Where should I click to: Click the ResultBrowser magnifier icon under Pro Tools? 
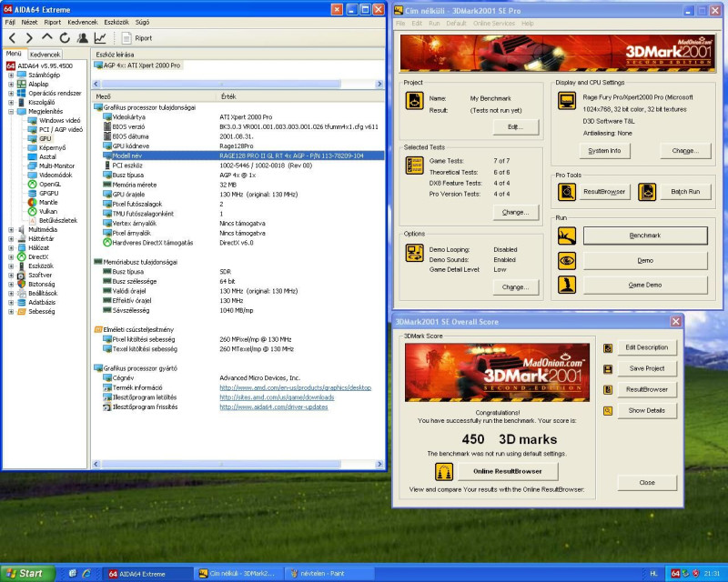(567, 192)
